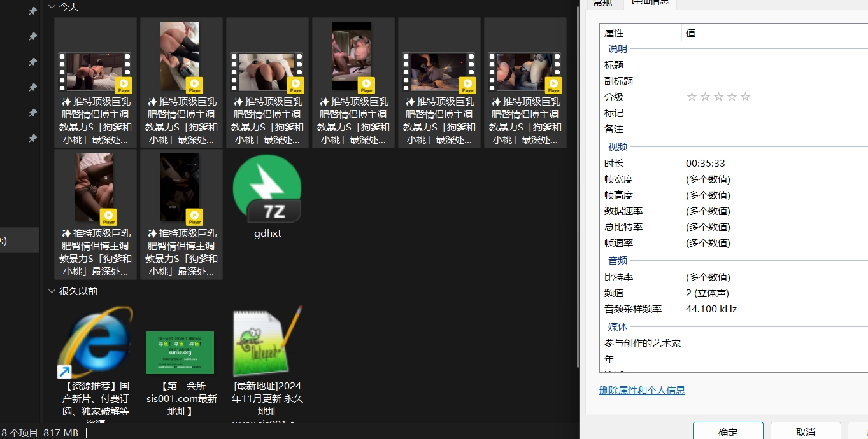Select the Internet Explorer shortcut icon
This screenshot has width=868, height=439.
[96, 343]
